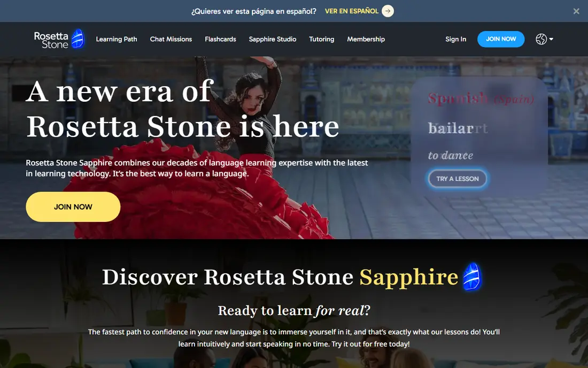Open the globe language selector

(545, 39)
